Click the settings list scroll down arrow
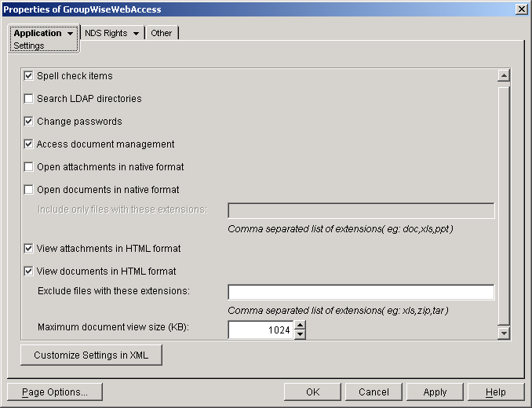The image size is (532, 408). coord(504,333)
